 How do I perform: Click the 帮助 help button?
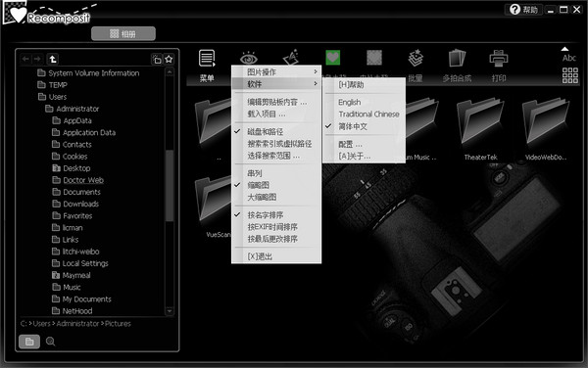[523, 10]
